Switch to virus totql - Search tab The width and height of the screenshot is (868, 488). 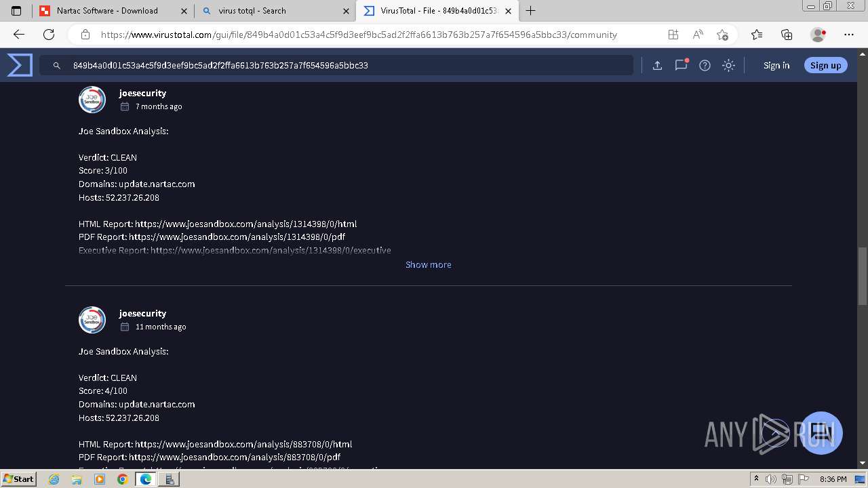coord(275,11)
